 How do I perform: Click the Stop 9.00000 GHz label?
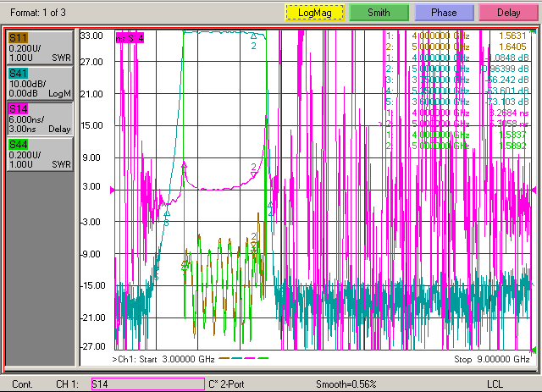tap(492, 360)
